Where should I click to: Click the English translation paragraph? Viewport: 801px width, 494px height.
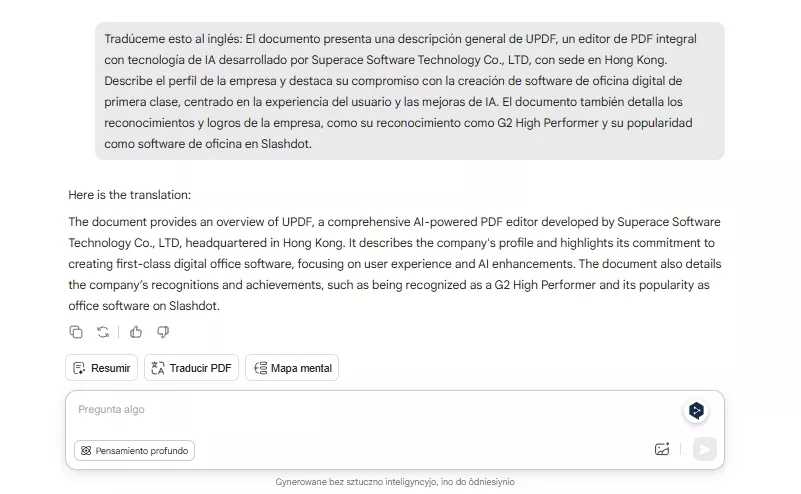click(395, 264)
